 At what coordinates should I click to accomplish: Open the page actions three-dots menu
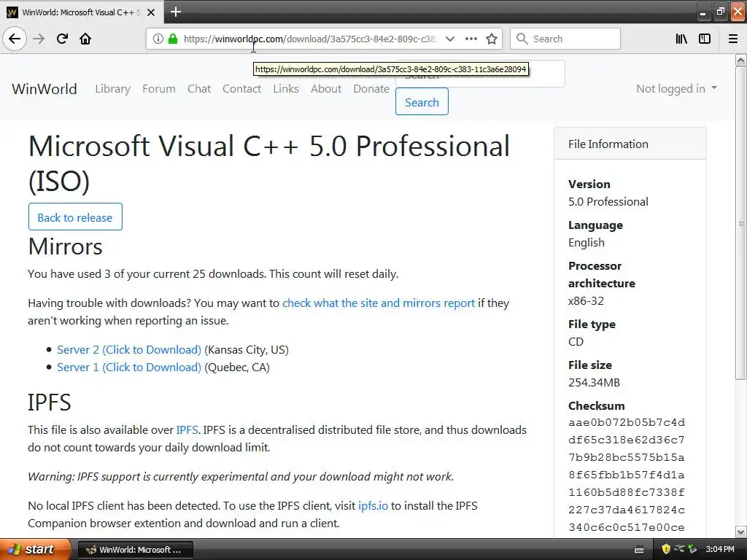click(x=471, y=39)
